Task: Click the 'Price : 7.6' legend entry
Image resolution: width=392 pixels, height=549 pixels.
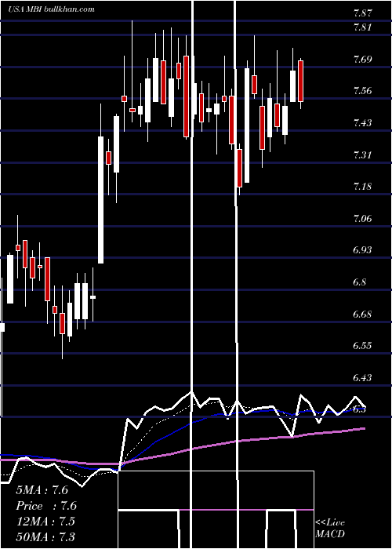Action: point(46,506)
